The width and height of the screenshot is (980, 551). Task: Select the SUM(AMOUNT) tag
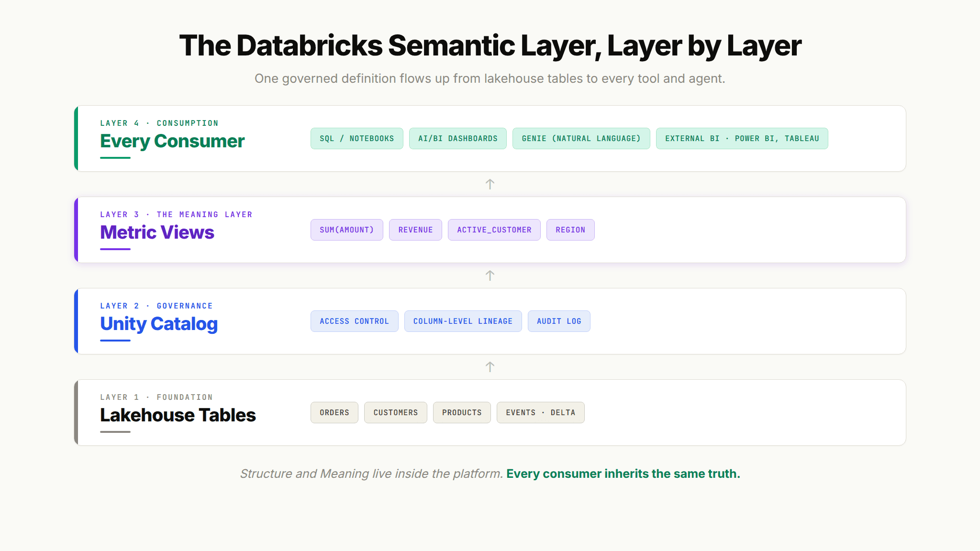346,230
